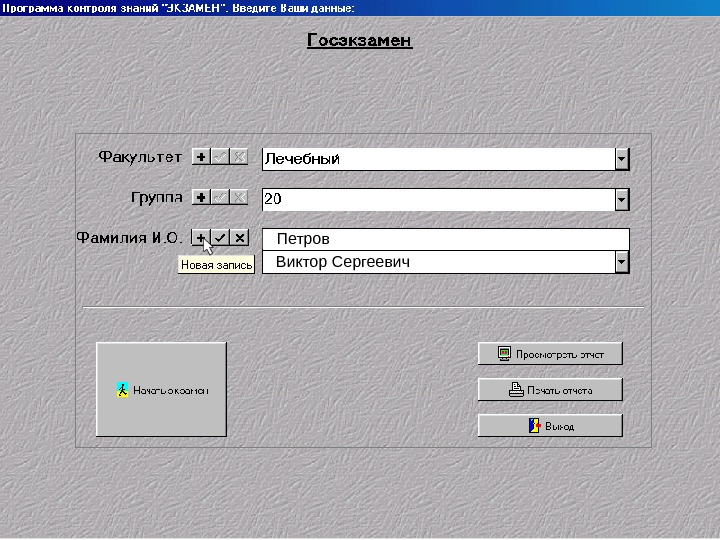The image size is (720, 540).
Task: Open the Группа dropdown arrow
Action: (621, 200)
